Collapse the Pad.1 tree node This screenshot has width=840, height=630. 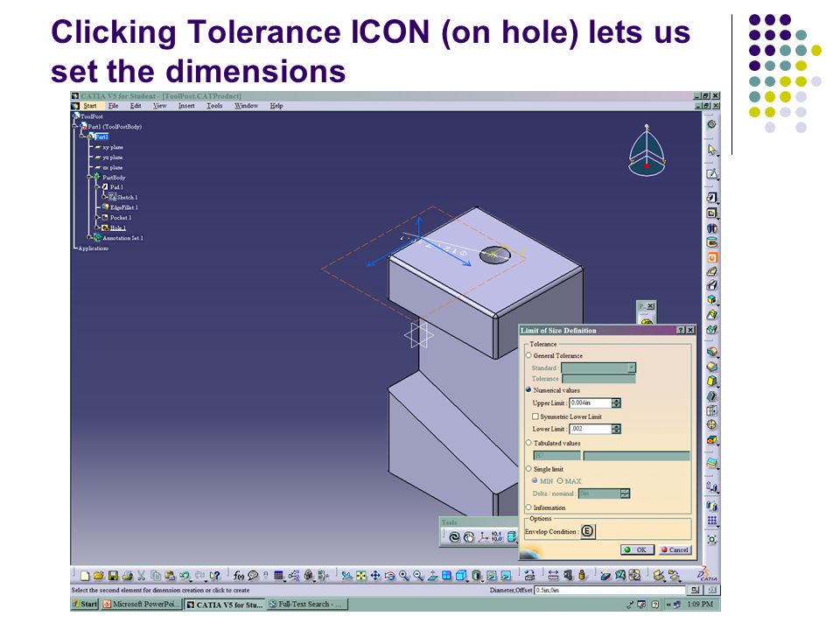coord(97,187)
